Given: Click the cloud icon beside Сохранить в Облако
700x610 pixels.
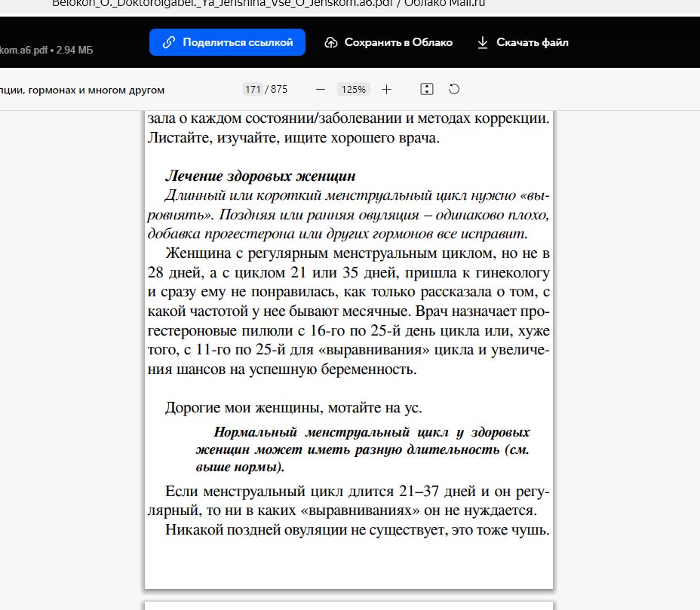Looking at the screenshot, I should click(330, 42).
